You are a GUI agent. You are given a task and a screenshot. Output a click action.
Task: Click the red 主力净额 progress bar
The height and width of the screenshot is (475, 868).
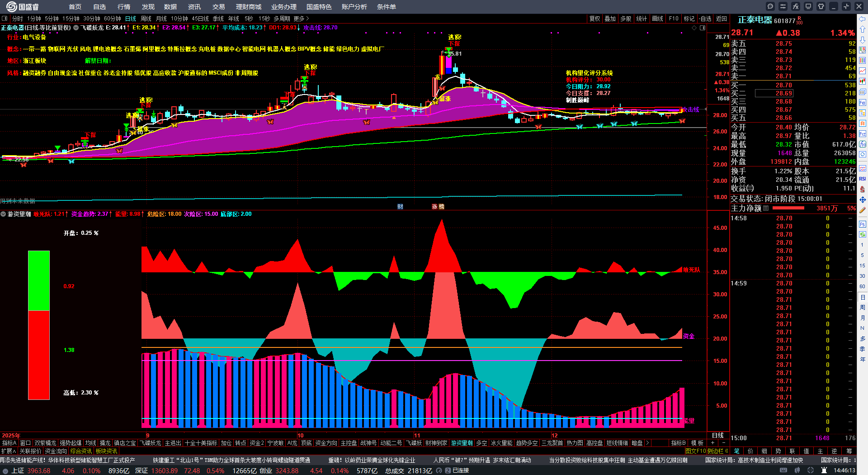pos(788,208)
